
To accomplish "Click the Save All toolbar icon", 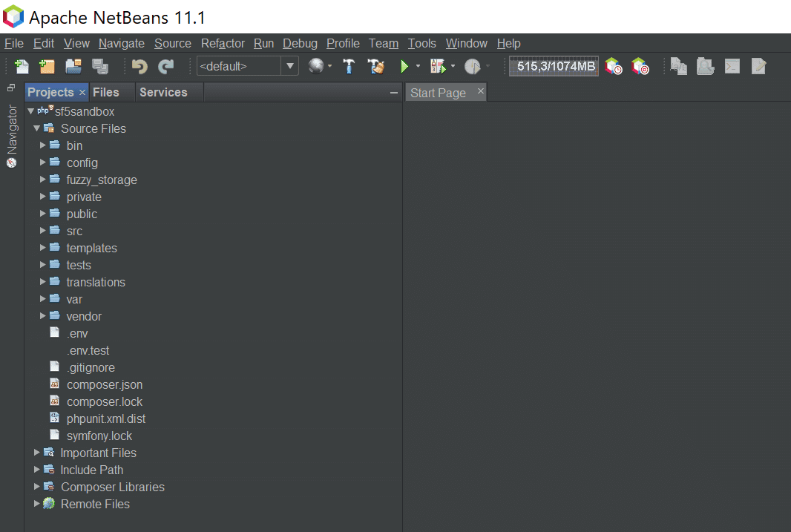I will click(100, 66).
